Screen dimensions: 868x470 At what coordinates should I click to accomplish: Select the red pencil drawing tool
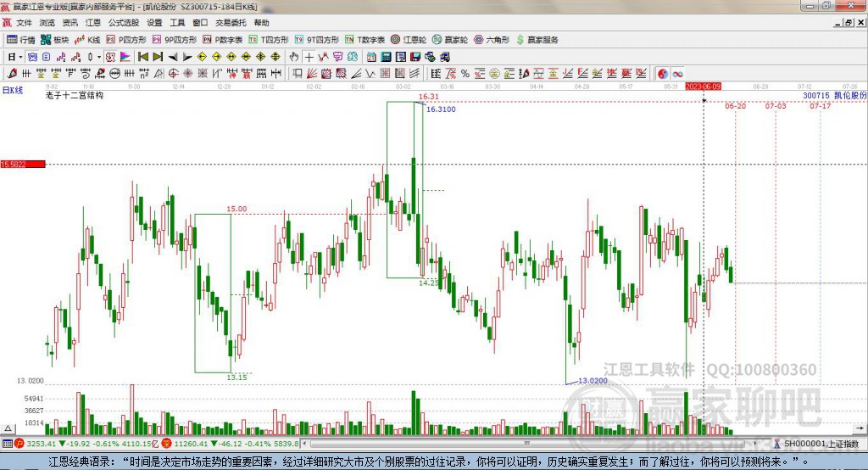tap(12, 73)
